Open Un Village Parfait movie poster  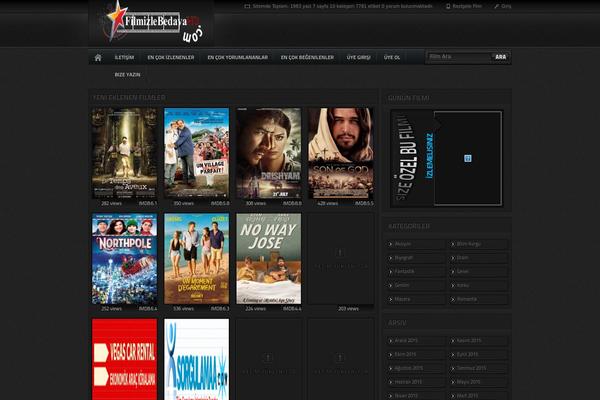tap(197, 153)
